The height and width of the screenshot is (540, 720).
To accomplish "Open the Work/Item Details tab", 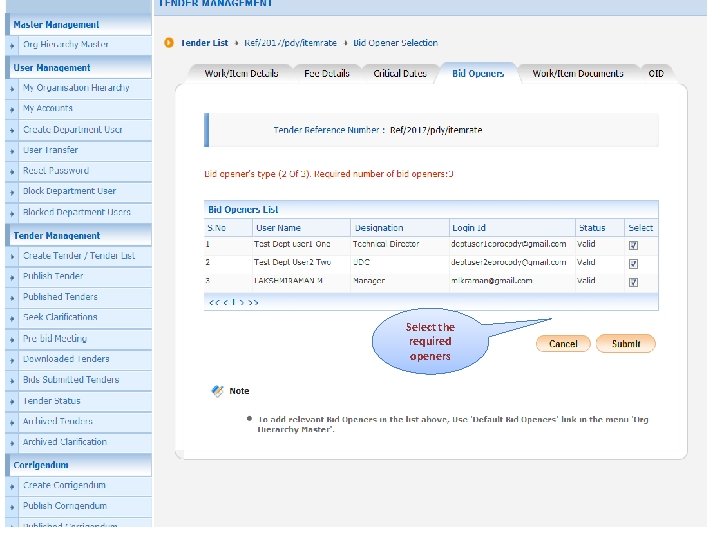I will pos(241,73).
